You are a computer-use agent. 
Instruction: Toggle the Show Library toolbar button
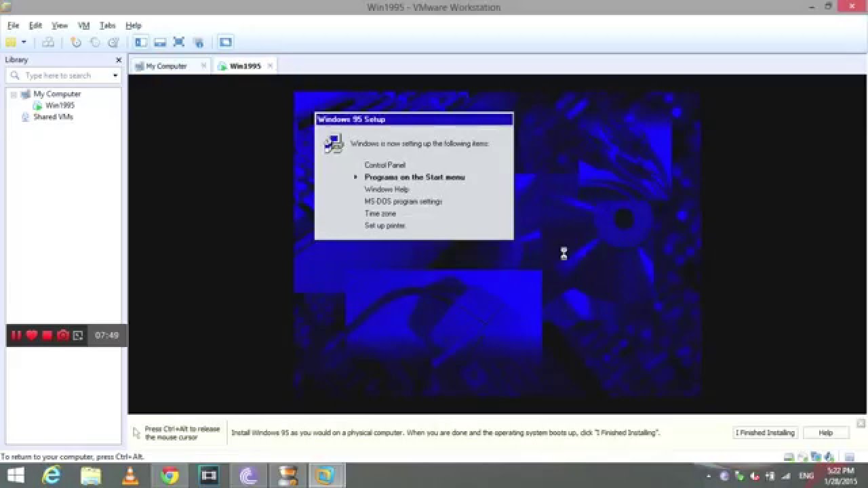(140, 42)
